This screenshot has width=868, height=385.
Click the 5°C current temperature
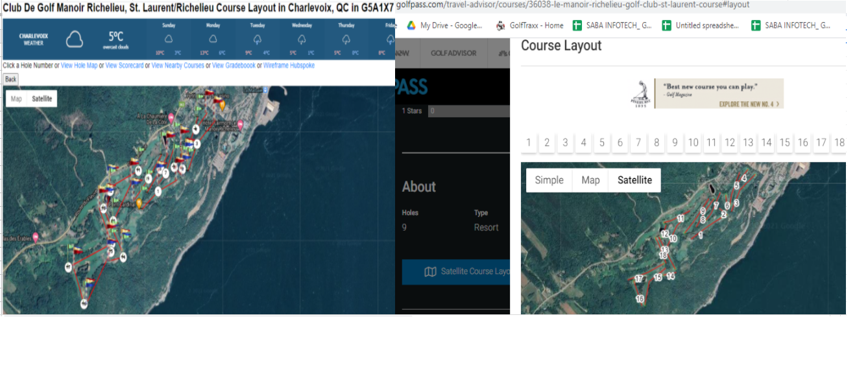pyautogui.click(x=117, y=37)
